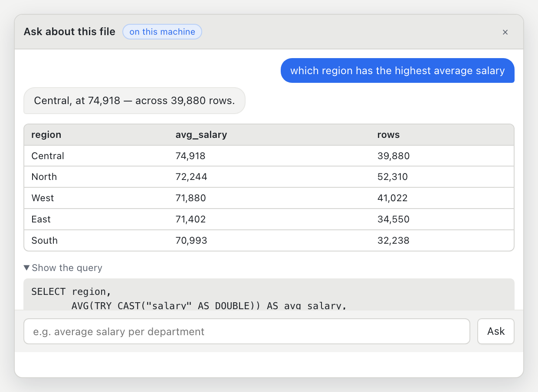Close the Ask about this file dialog
Screen dimensions: 538x392
[505, 32]
